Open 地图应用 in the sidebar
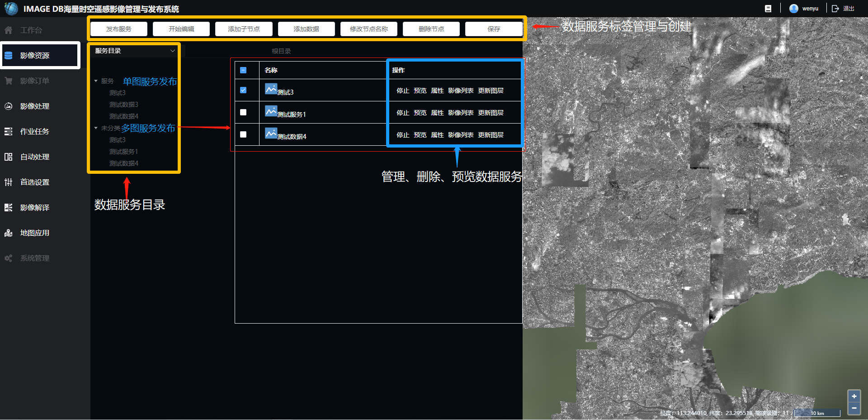 click(34, 233)
